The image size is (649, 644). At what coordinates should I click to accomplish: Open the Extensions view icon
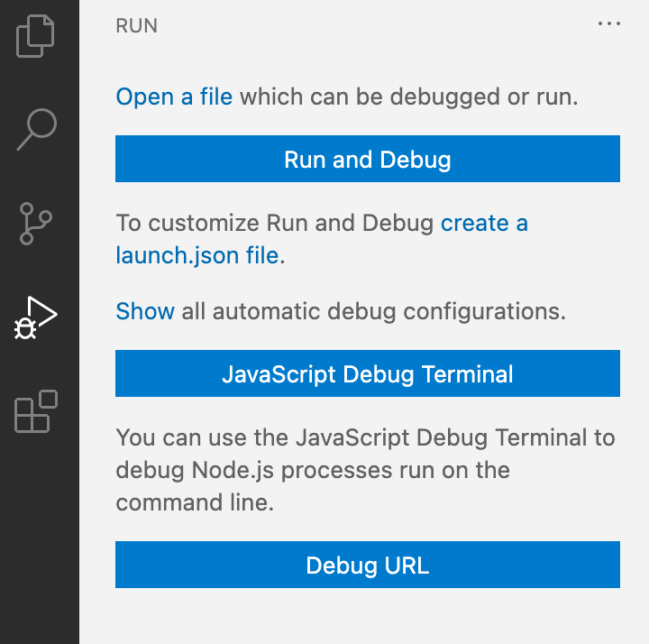(x=36, y=412)
